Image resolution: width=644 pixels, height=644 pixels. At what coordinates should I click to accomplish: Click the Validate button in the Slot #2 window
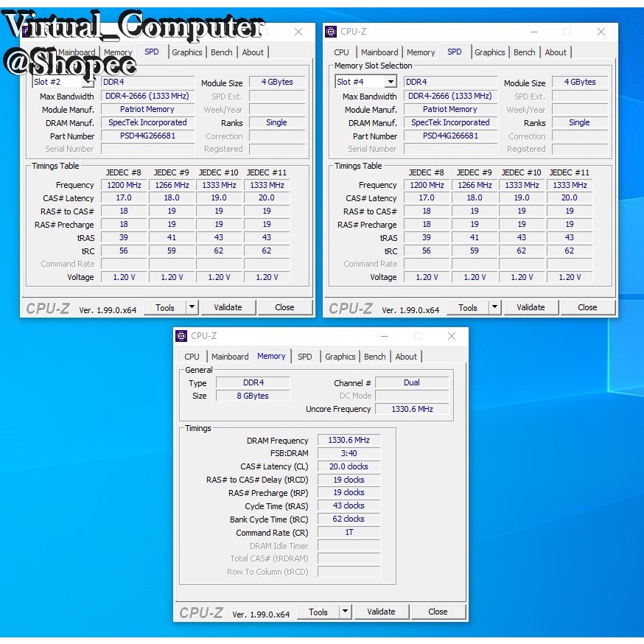click(x=228, y=307)
